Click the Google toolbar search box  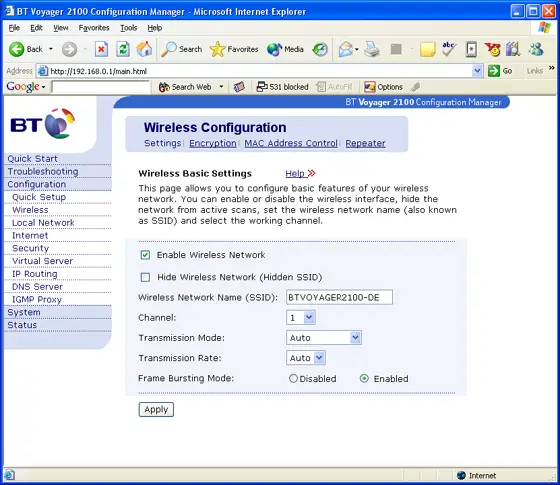point(101,87)
